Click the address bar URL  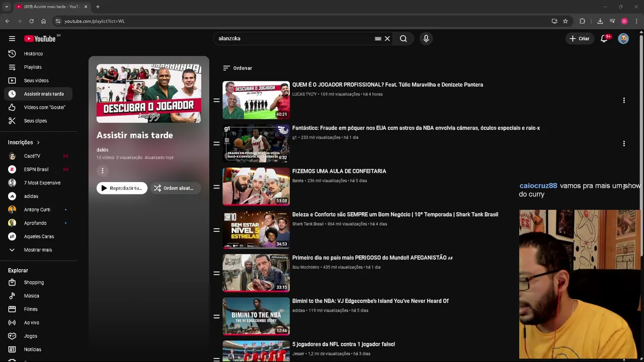(95, 21)
